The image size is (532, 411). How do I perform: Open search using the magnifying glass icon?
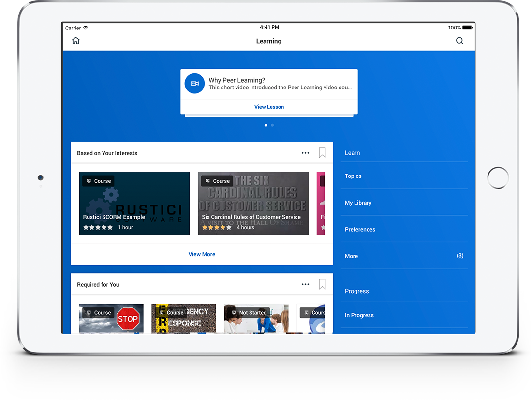(x=459, y=41)
